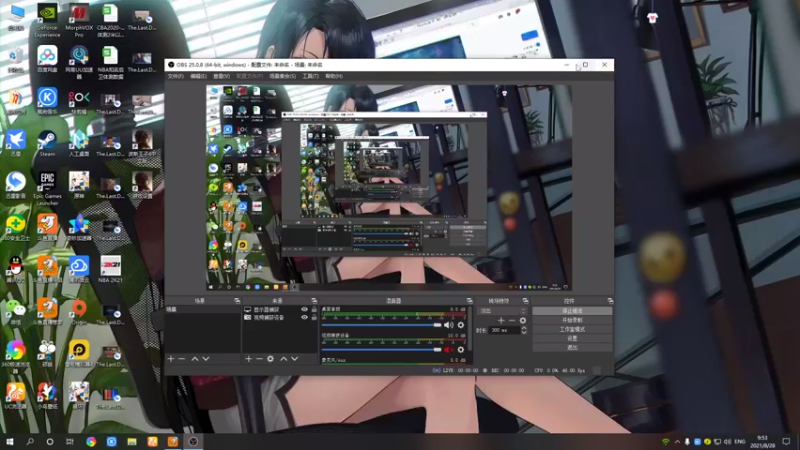Viewport: 800px width, 450px height.
Task: Click the 开始录制 button
Action: [572, 320]
